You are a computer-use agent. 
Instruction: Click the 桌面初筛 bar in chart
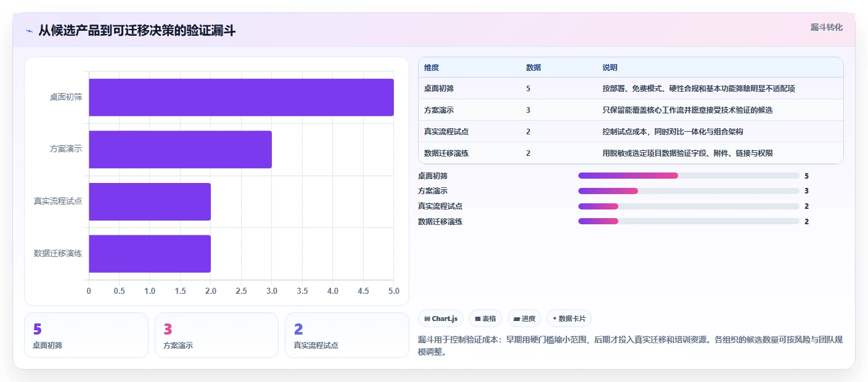(241, 97)
